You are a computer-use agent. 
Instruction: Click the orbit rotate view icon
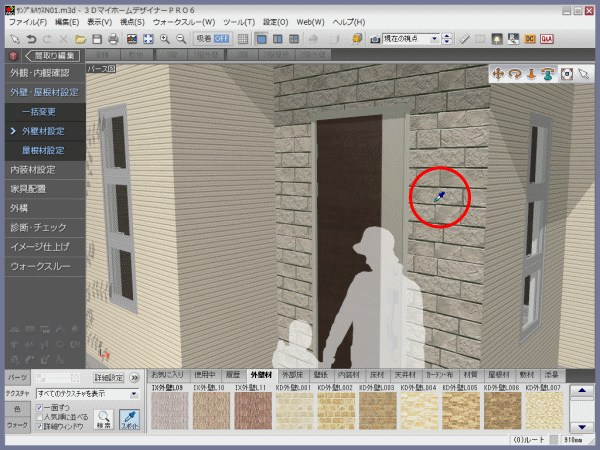pyautogui.click(x=514, y=74)
